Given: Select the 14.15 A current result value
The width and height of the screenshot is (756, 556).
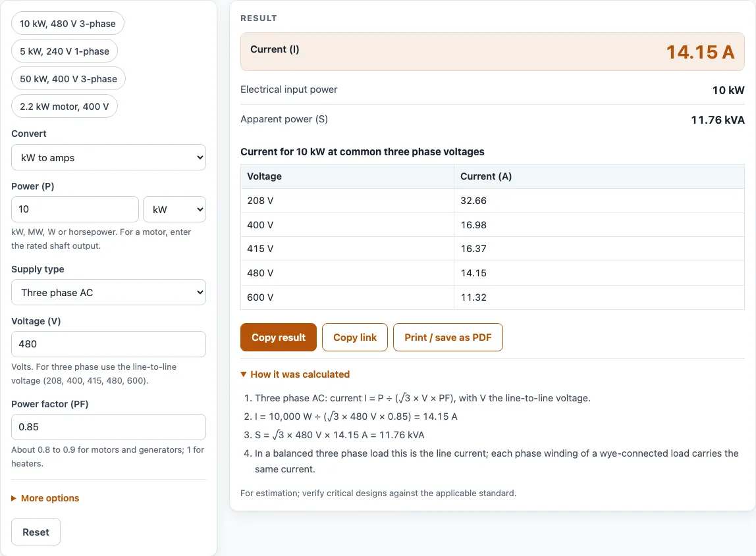Looking at the screenshot, I should pos(700,52).
